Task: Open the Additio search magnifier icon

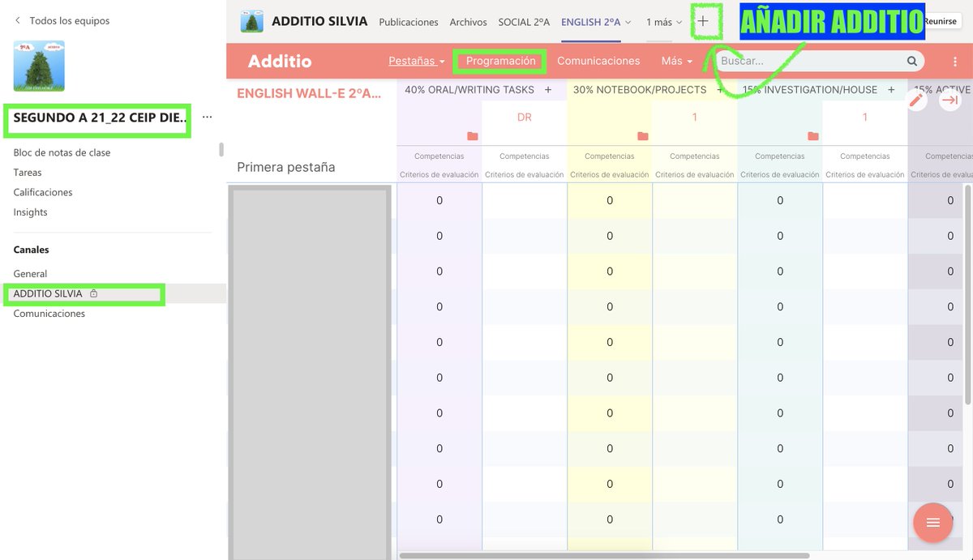Action: pos(912,61)
